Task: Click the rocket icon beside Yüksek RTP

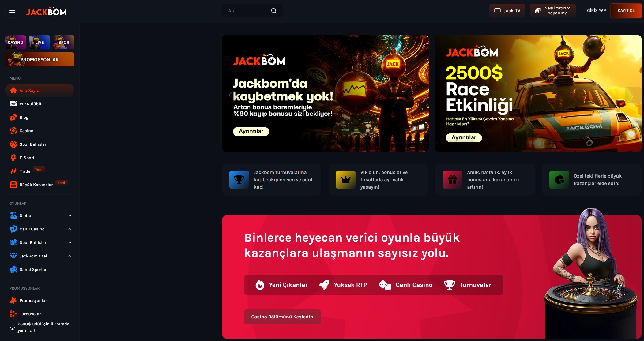Action: [324, 285]
